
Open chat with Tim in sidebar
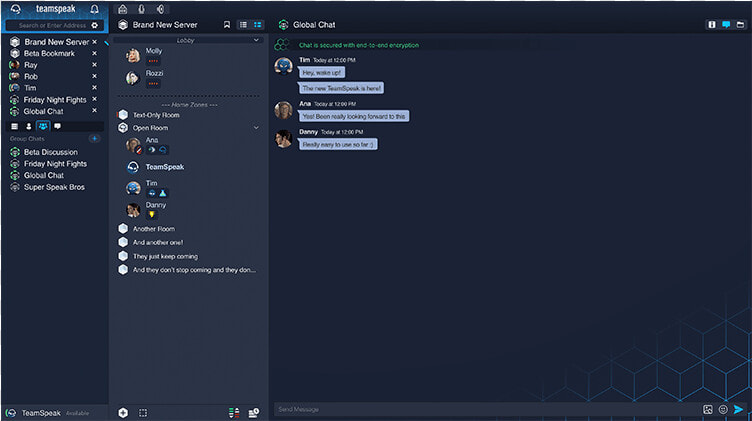[30, 88]
